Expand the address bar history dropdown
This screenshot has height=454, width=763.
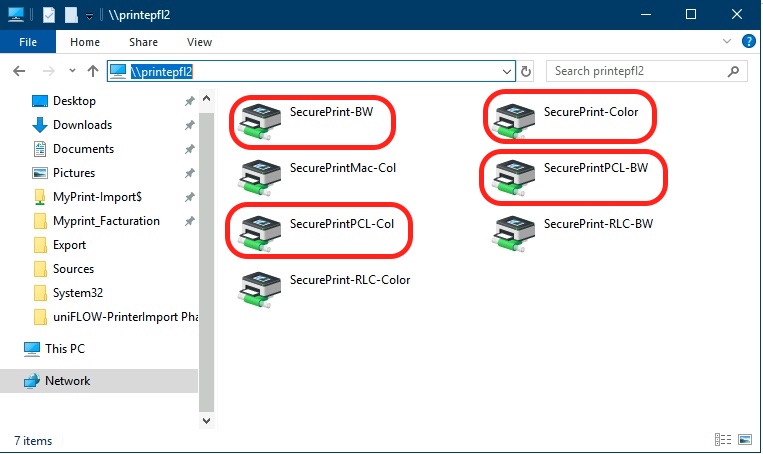(x=507, y=72)
